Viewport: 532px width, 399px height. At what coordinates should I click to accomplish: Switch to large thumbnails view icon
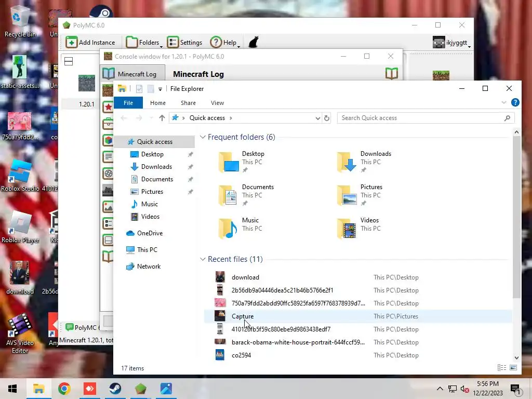click(513, 368)
